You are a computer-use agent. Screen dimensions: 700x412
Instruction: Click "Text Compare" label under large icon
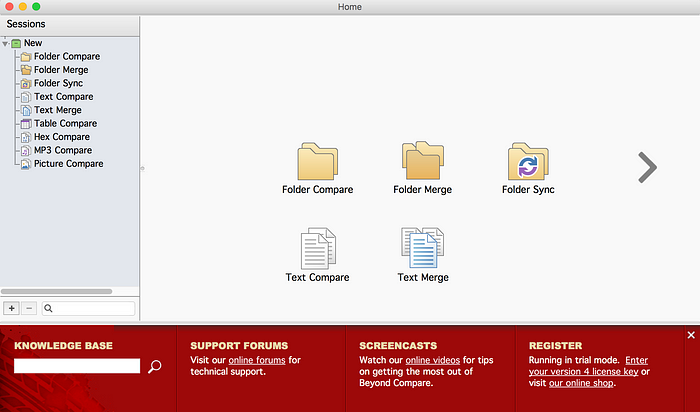317,278
